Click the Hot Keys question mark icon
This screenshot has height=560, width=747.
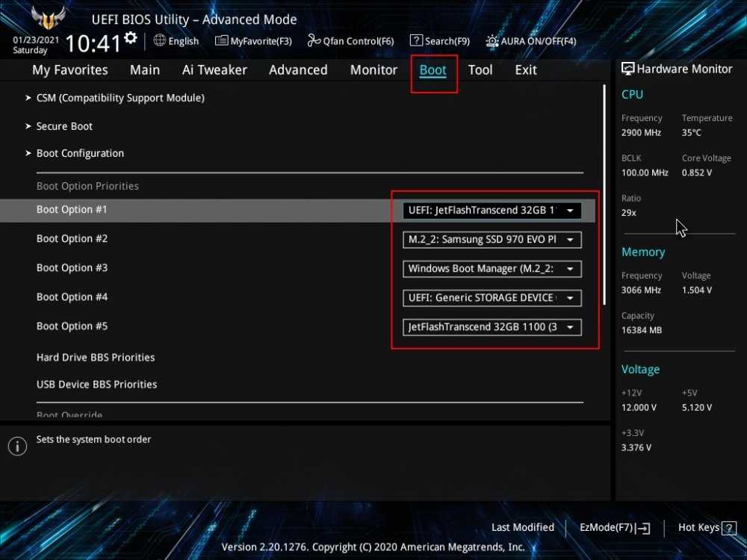click(x=729, y=529)
